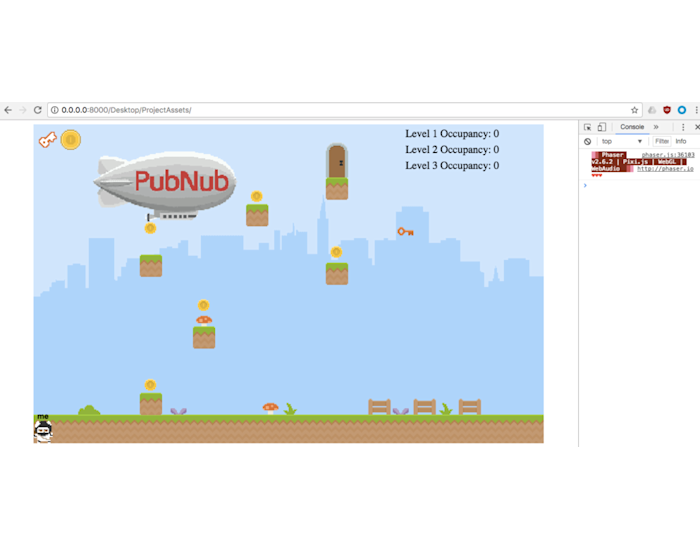Toggle DevTools device toolbar icon
This screenshot has width=700, height=550.
coord(602,127)
